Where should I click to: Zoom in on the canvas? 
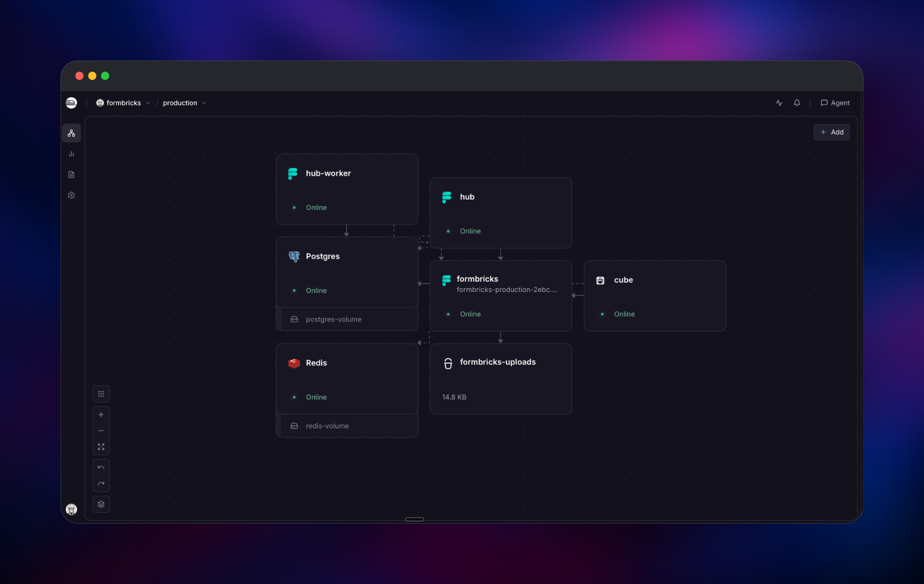[x=101, y=415]
